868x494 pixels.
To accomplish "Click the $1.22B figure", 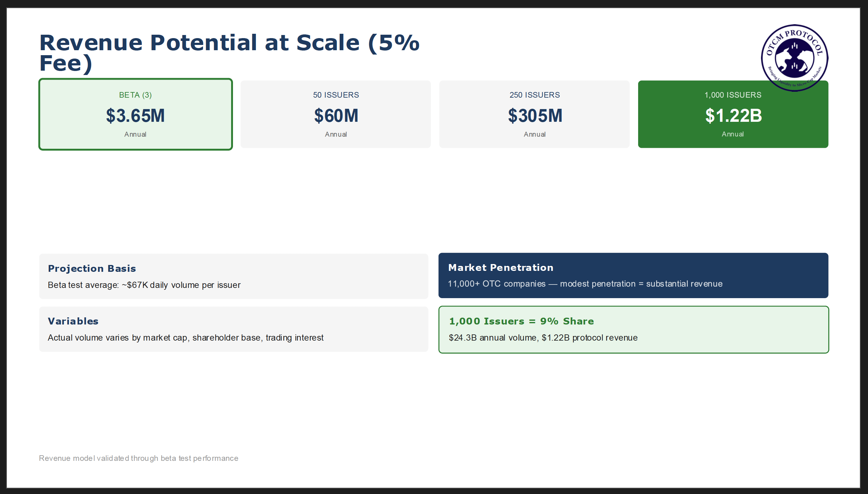I will [x=733, y=115].
